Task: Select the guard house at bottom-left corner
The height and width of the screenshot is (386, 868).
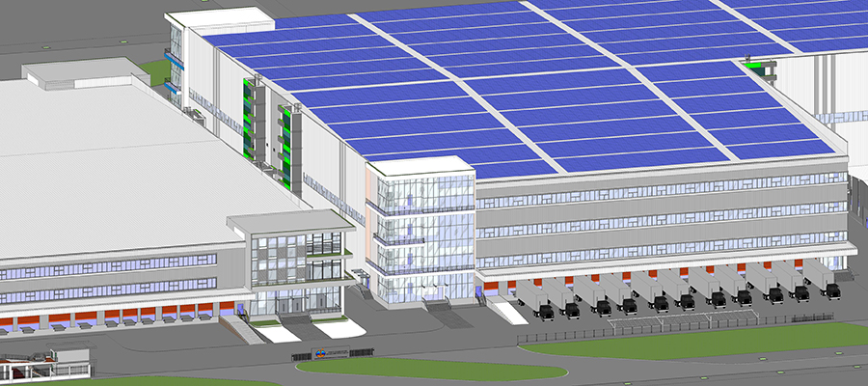Action: [43, 365]
